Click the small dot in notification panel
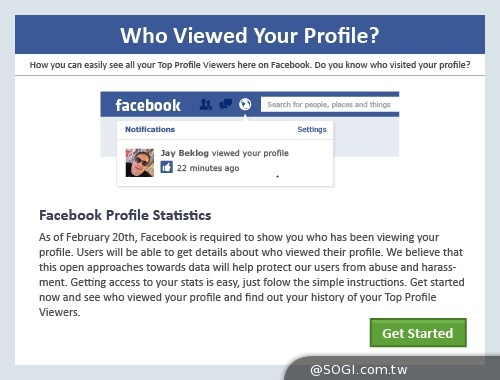Screen dimensions: 500x380 (277, 176)
